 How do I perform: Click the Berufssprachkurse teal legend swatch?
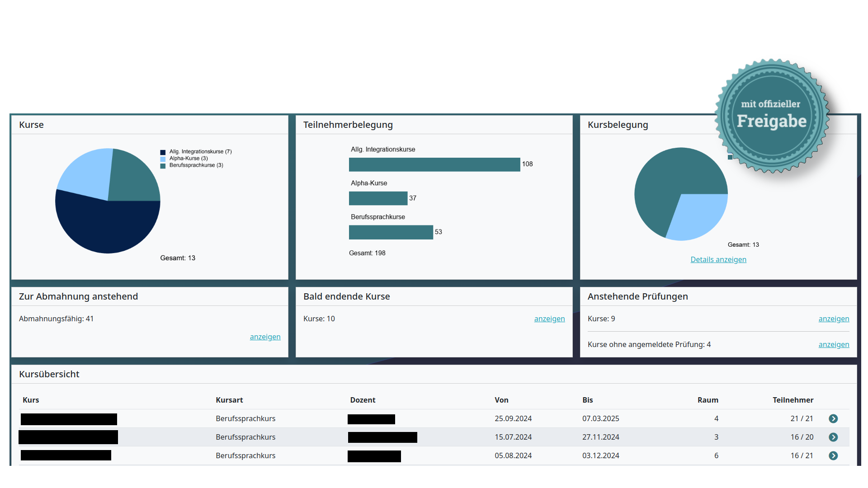tap(163, 166)
